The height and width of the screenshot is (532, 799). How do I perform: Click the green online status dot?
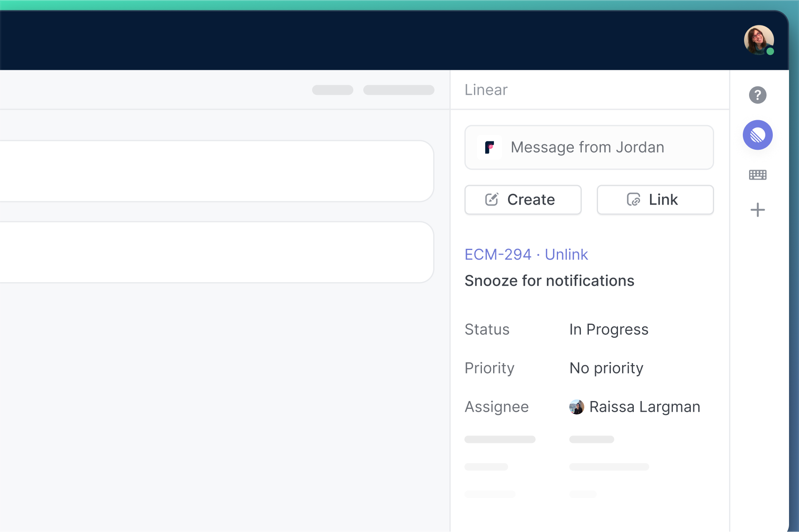[x=770, y=52]
